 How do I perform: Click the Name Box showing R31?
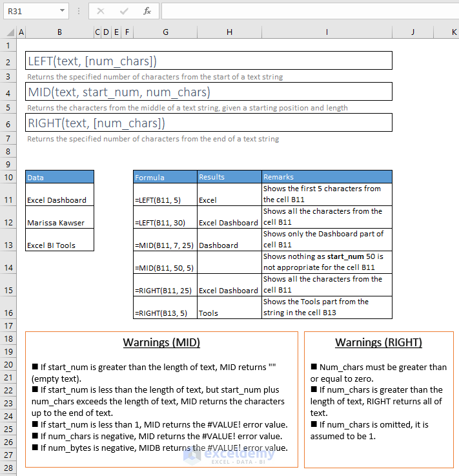coord(36,11)
